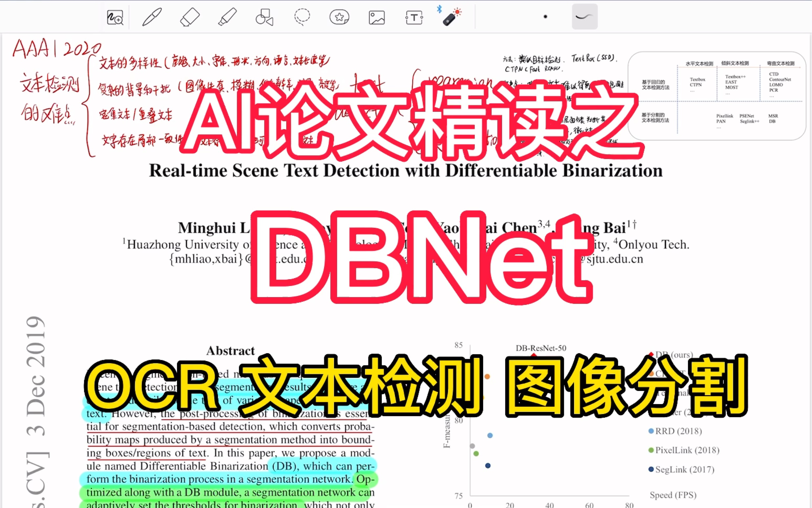Click the 'Onlyou Tech.' affiliation text
This screenshot has width=812, height=508.
click(x=652, y=245)
